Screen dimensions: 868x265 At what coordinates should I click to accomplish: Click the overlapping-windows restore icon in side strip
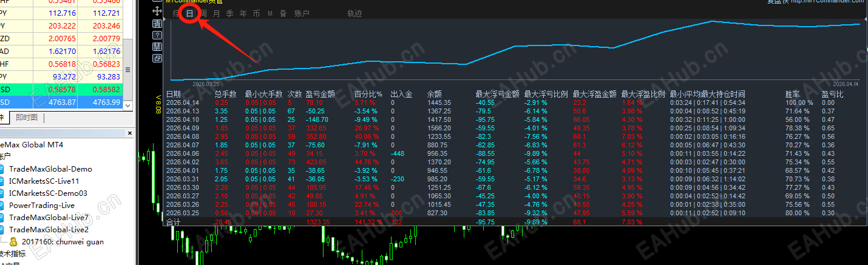click(x=157, y=58)
